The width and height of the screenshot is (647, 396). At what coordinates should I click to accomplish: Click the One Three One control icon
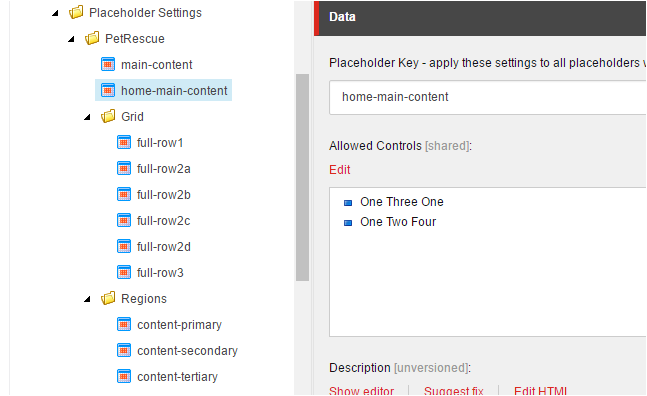point(348,203)
